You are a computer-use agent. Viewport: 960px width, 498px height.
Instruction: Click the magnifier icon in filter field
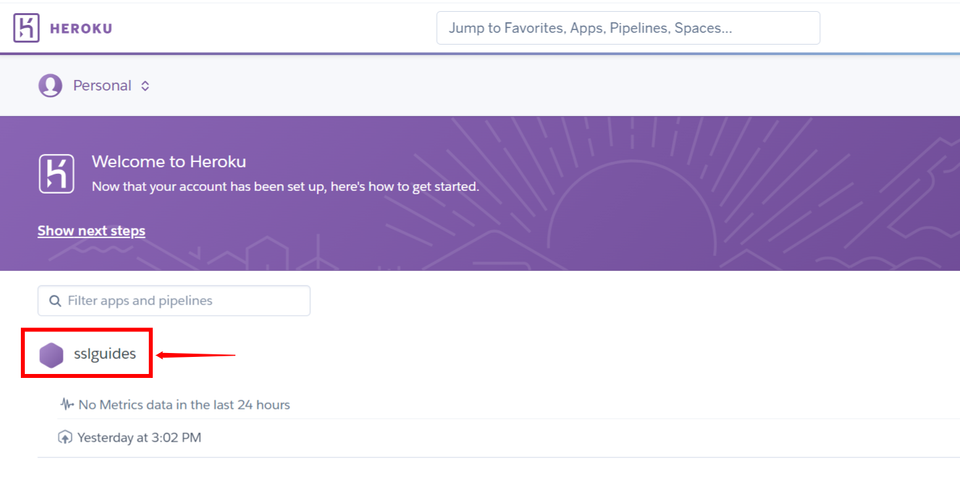click(x=54, y=301)
